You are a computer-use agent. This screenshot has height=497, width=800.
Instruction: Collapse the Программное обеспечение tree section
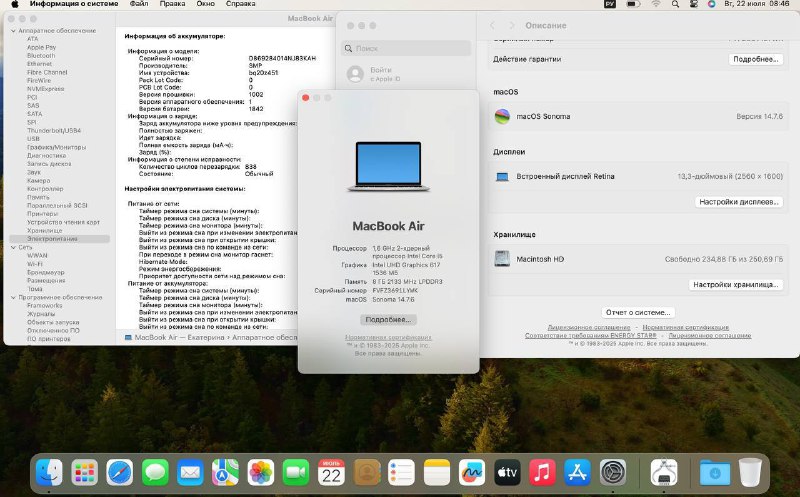[13, 297]
